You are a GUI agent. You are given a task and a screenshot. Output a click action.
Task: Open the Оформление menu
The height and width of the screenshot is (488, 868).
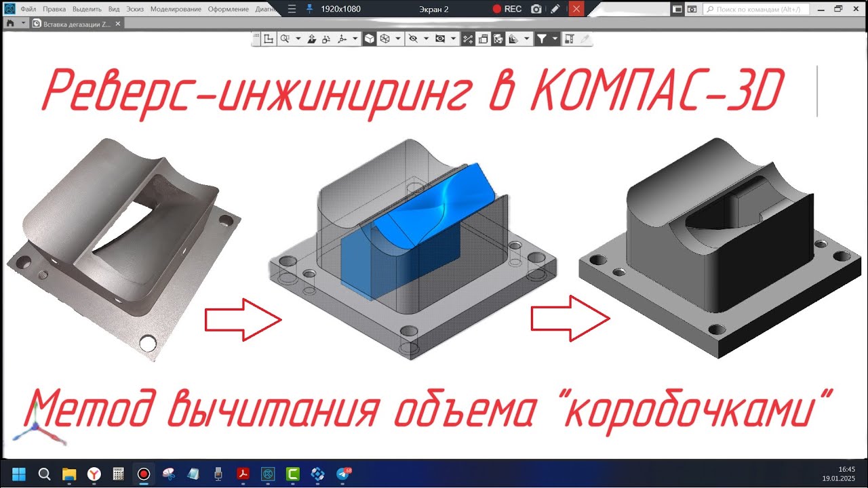pos(229,9)
